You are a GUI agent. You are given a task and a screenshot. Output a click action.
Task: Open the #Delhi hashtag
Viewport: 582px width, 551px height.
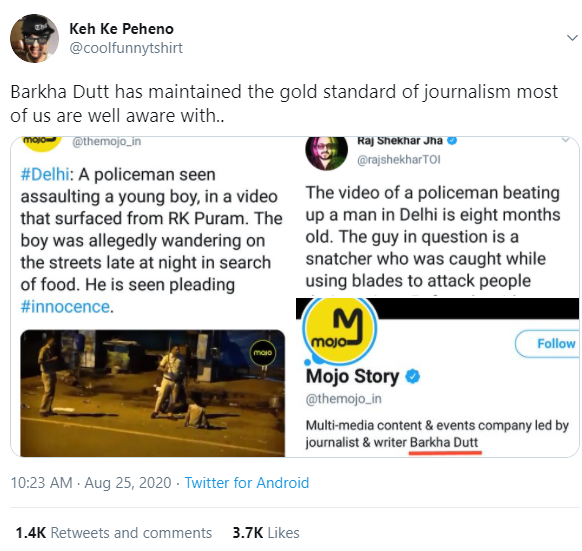pos(45,174)
